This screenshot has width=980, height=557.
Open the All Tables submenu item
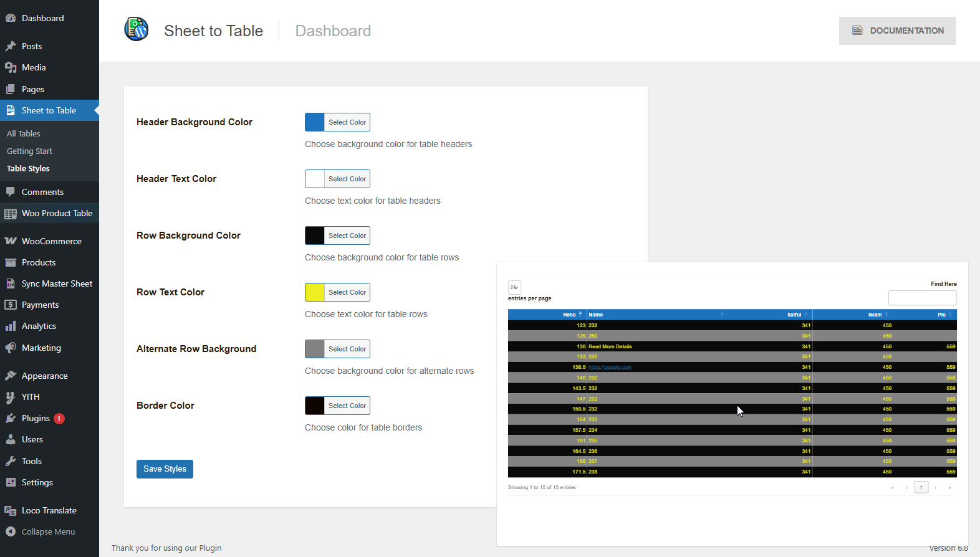pos(24,133)
